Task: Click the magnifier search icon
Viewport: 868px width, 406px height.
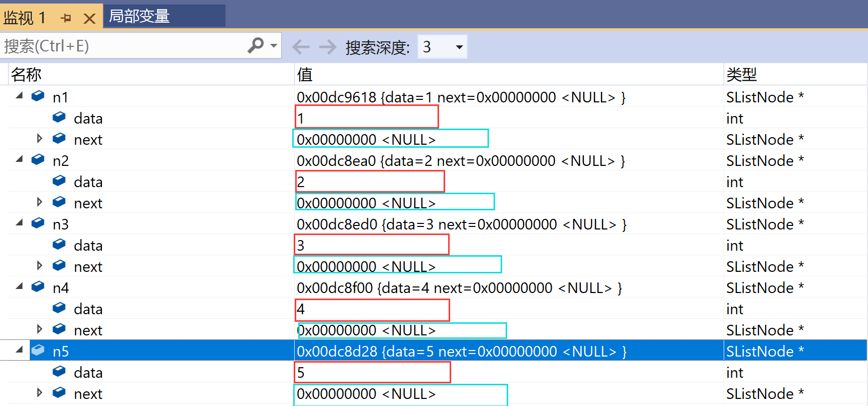Action: 256,46
